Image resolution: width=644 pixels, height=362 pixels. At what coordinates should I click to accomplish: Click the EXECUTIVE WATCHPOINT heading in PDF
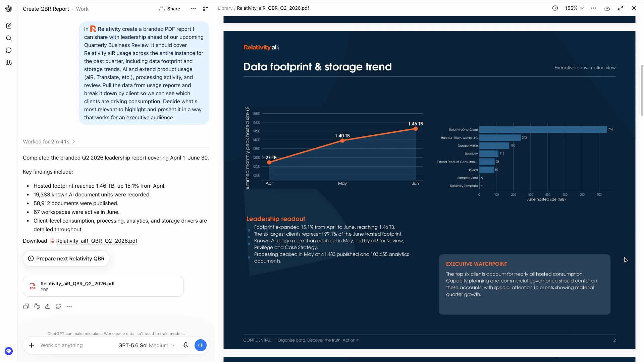tap(477, 264)
